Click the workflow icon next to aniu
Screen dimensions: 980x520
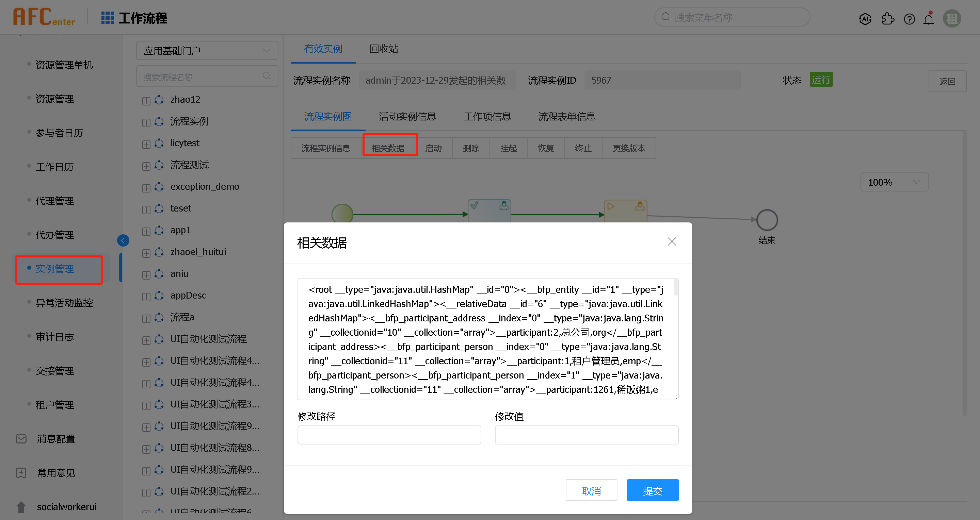pos(159,273)
